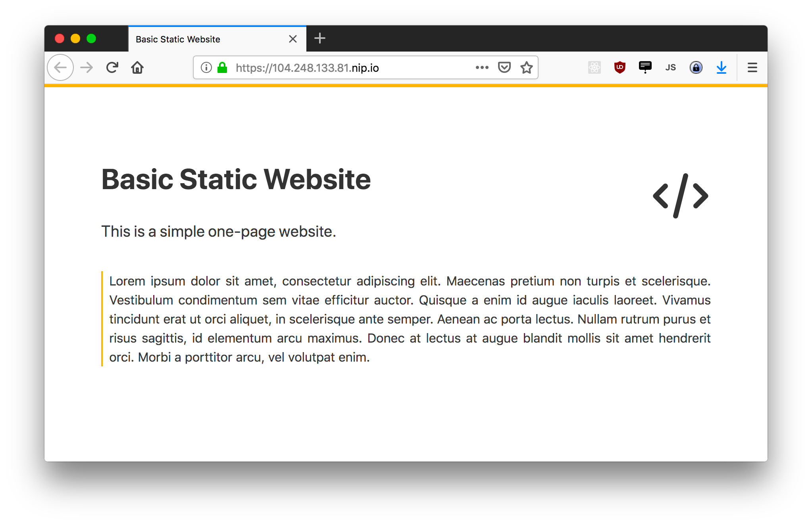Expand the browser tab options with plus button

(319, 38)
